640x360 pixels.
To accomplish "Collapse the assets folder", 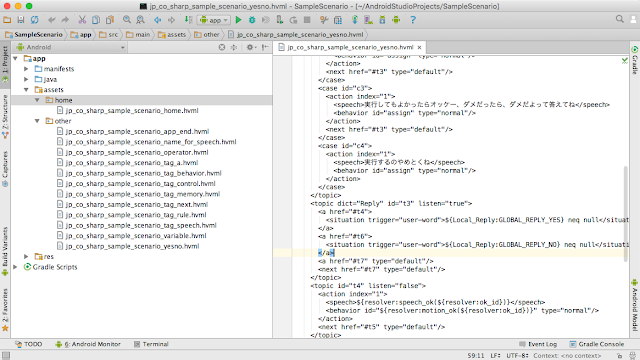I will pos(26,90).
